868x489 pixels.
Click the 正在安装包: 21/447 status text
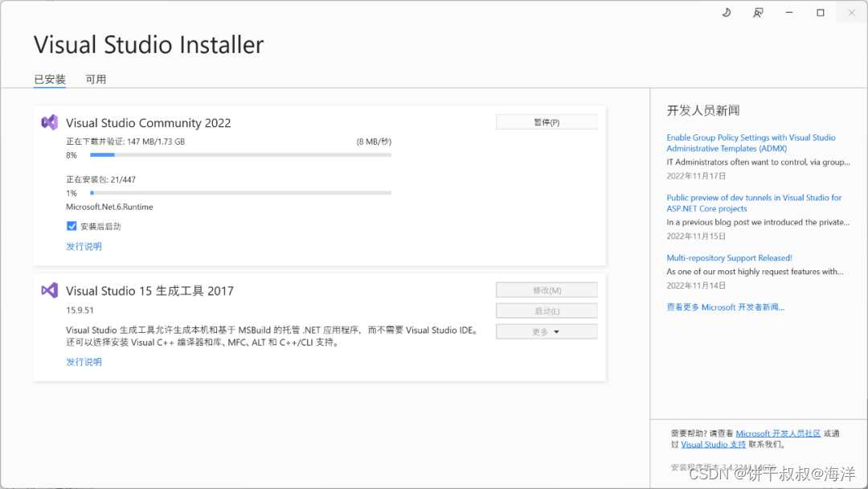click(100, 179)
